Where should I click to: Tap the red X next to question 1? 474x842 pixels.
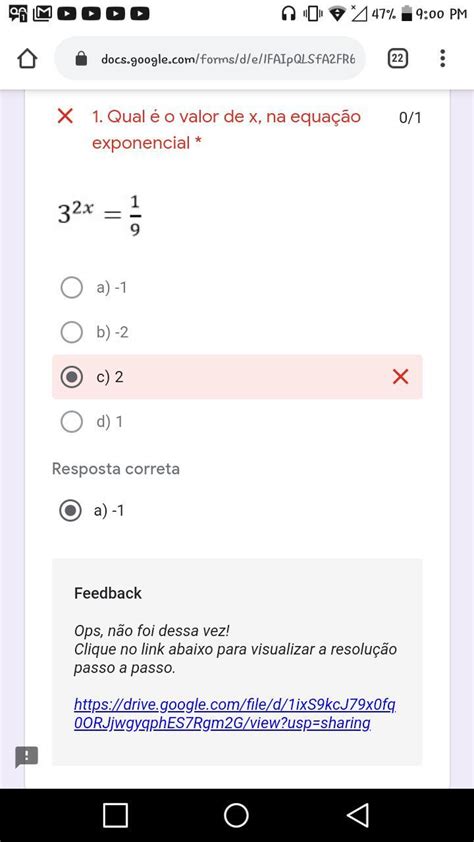tap(65, 115)
